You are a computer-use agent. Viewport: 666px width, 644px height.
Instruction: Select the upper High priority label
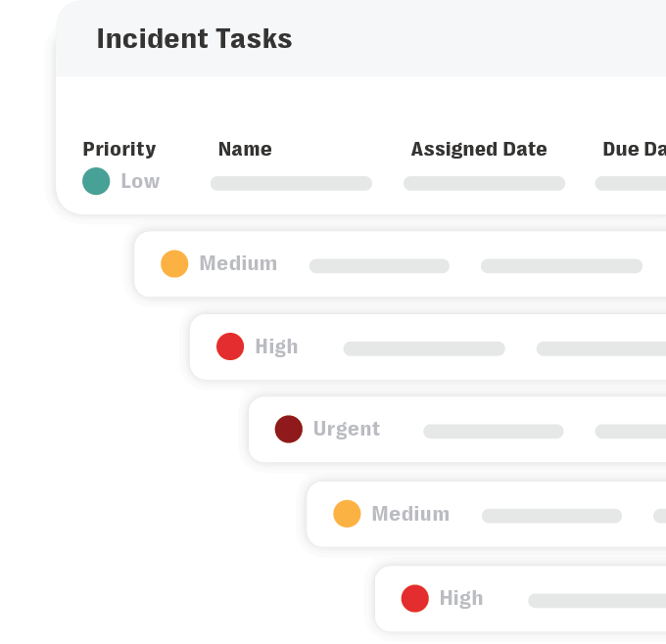tap(276, 346)
